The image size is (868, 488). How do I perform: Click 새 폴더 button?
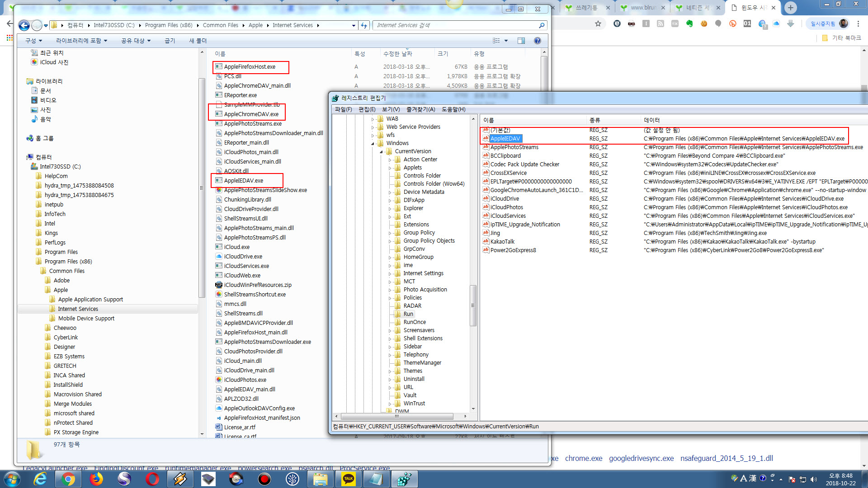tap(198, 41)
